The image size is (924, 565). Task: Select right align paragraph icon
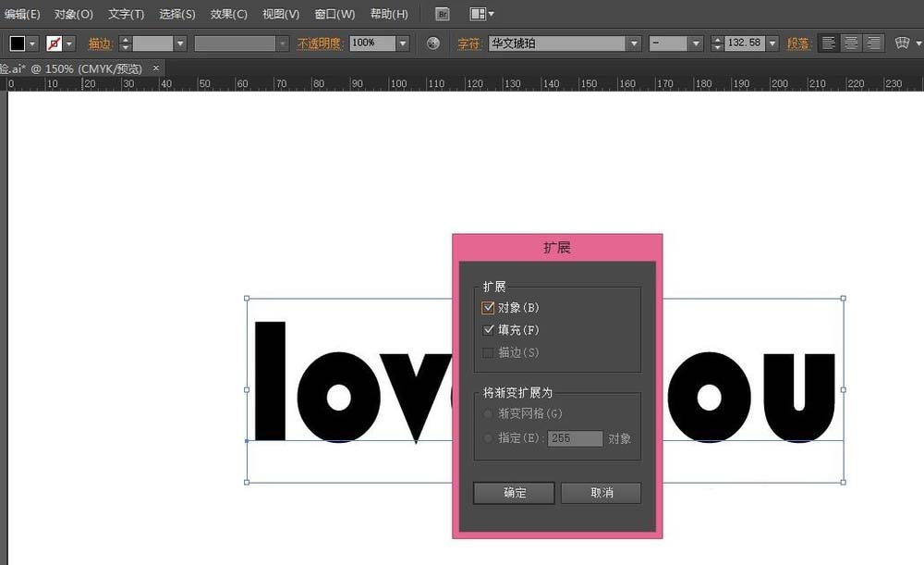tap(874, 43)
